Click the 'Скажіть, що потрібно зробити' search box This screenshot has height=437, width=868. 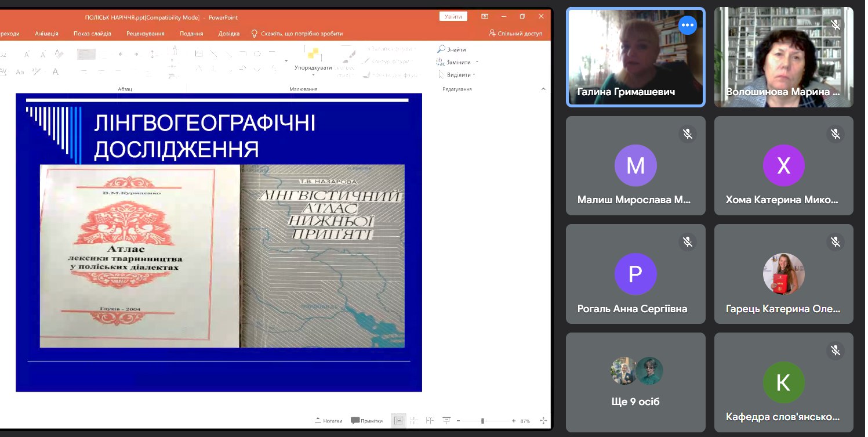(x=297, y=34)
